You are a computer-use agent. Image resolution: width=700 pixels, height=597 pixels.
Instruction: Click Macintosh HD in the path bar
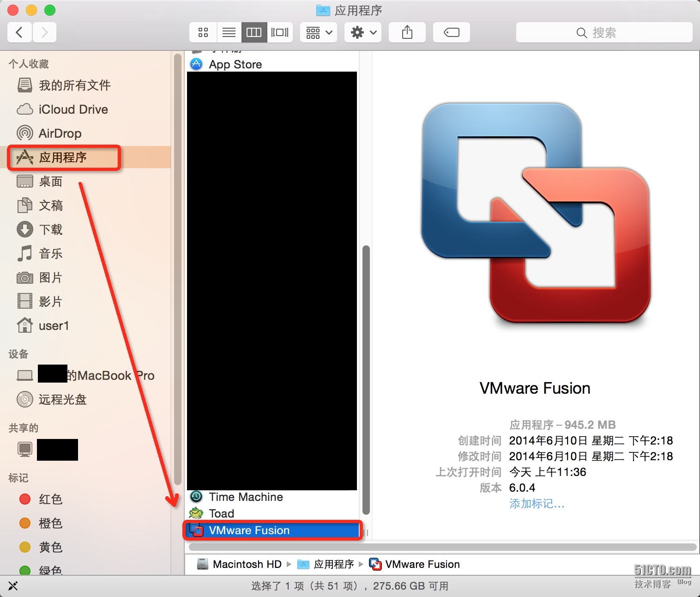(239, 564)
